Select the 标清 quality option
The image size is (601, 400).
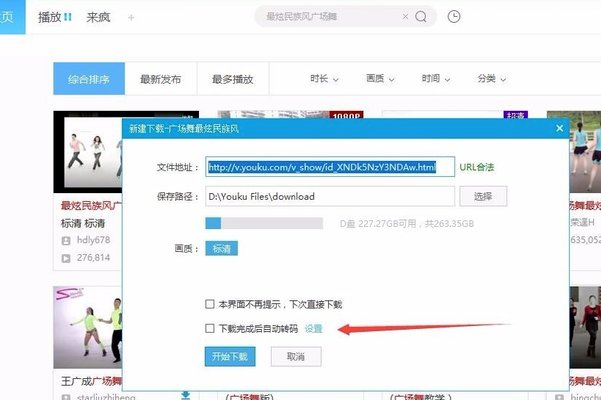[x=222, y=249]
